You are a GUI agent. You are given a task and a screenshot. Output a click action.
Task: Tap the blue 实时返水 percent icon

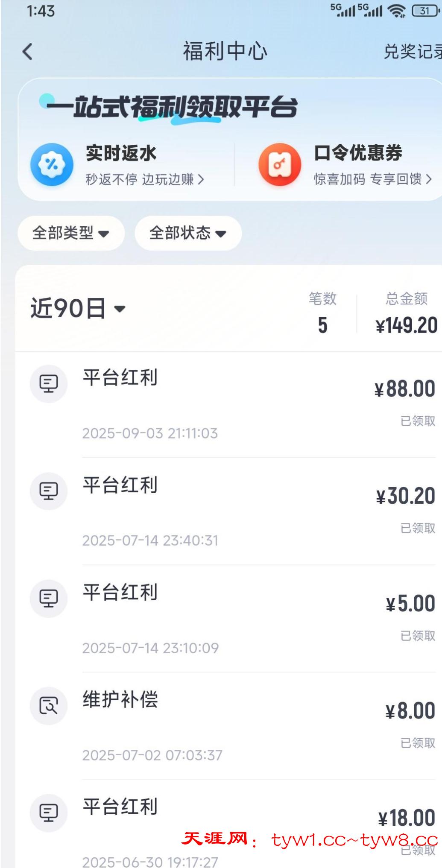pos(52,164)
